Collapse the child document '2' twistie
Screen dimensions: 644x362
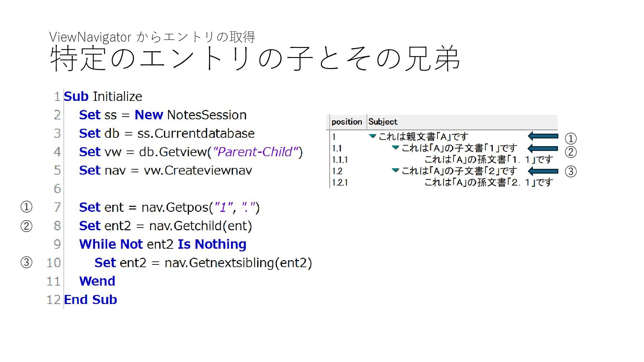(x=395, y=170)
